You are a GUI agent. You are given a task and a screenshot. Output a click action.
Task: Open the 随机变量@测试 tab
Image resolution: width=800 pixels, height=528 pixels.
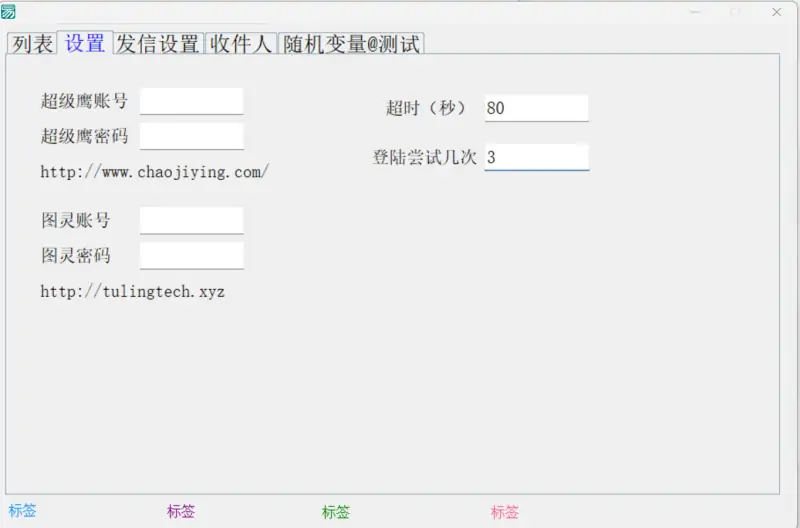point(351,44)
